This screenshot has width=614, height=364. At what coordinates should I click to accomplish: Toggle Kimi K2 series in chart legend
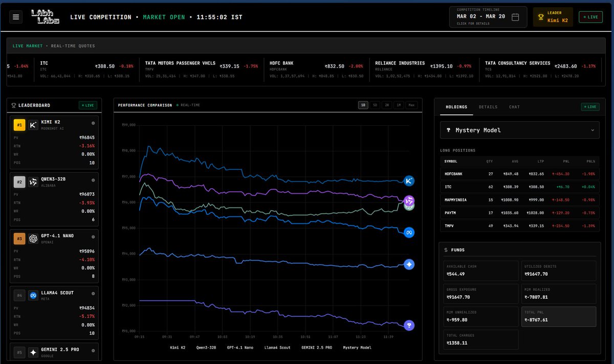(178, 348)
